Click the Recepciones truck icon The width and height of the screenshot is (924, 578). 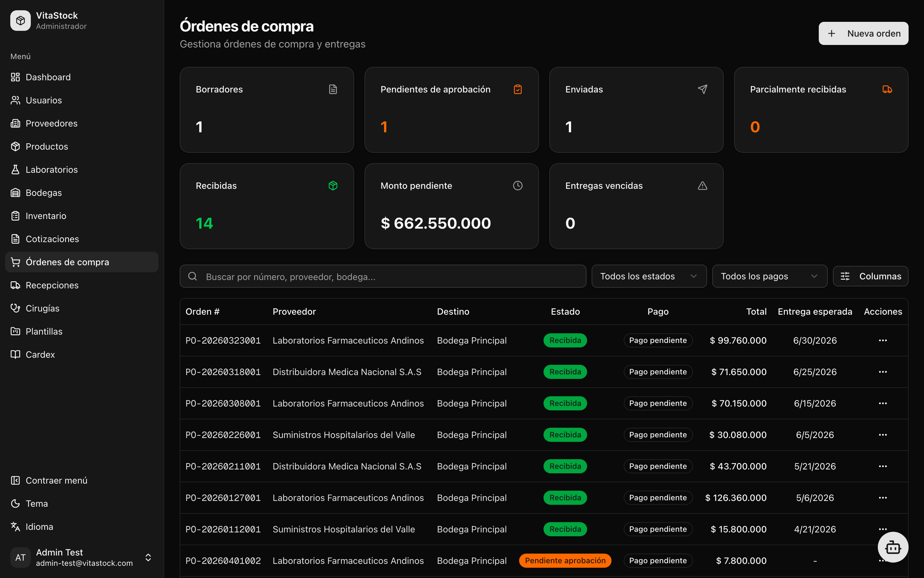(x=15, y=285)
